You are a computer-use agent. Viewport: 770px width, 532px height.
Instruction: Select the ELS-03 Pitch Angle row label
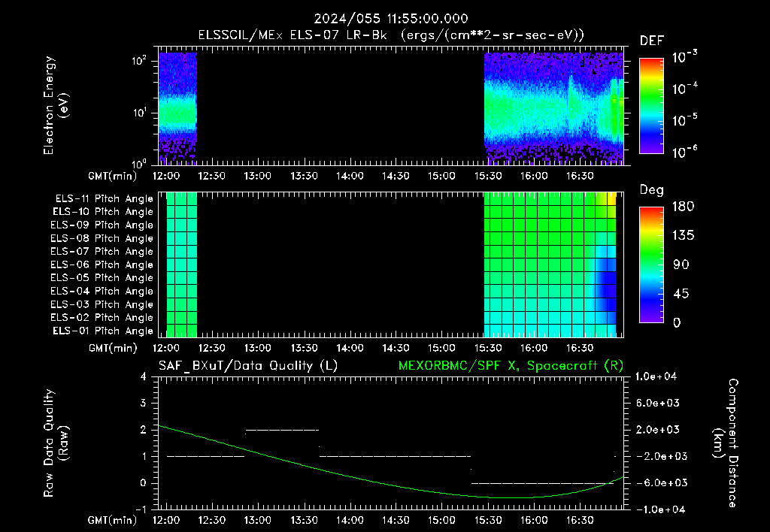click(x=102, y=304)
